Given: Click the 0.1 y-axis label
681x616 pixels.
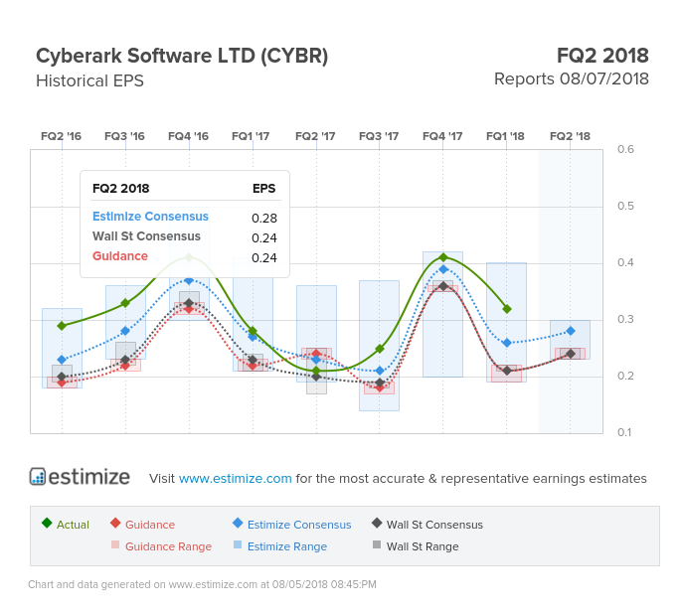Looking at the screenshot, I should 624,432.
